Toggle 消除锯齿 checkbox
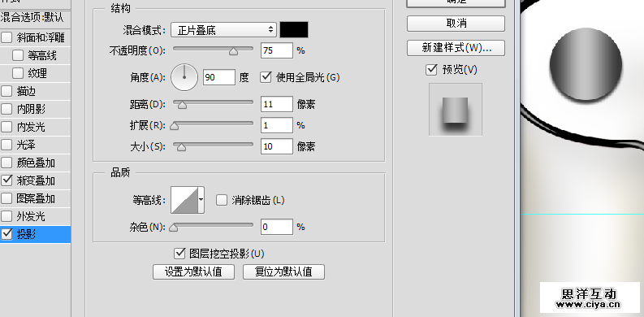 [x=222, y=200]
